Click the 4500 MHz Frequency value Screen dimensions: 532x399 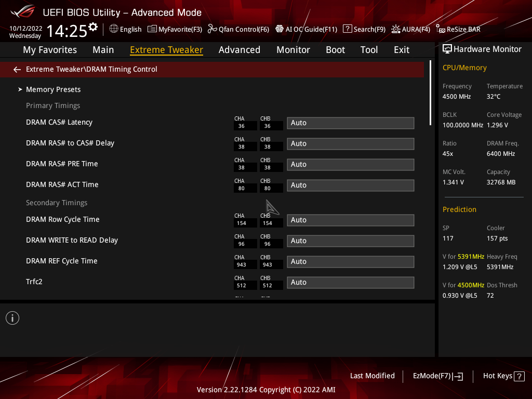point(456,97)
